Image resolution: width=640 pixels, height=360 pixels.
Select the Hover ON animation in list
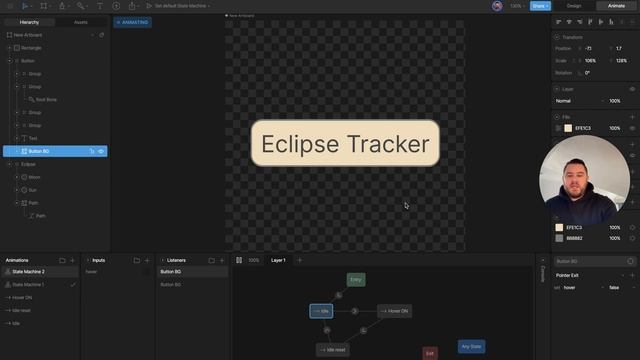point(40,298)
